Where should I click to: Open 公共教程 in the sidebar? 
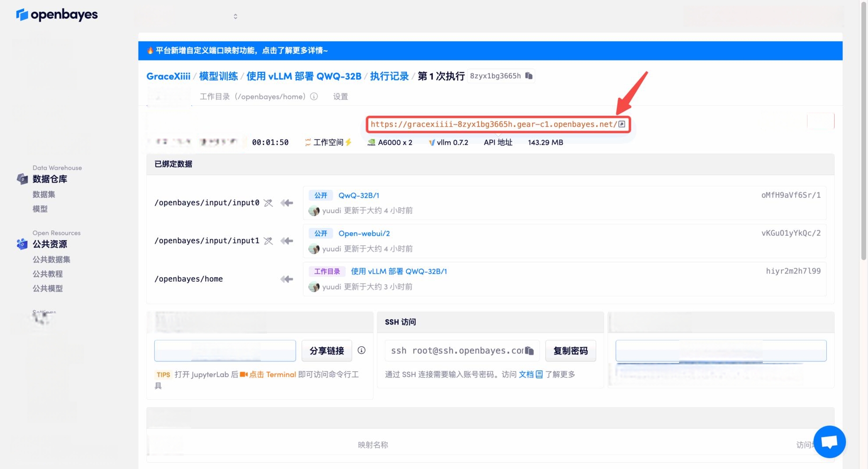(47, 274)
